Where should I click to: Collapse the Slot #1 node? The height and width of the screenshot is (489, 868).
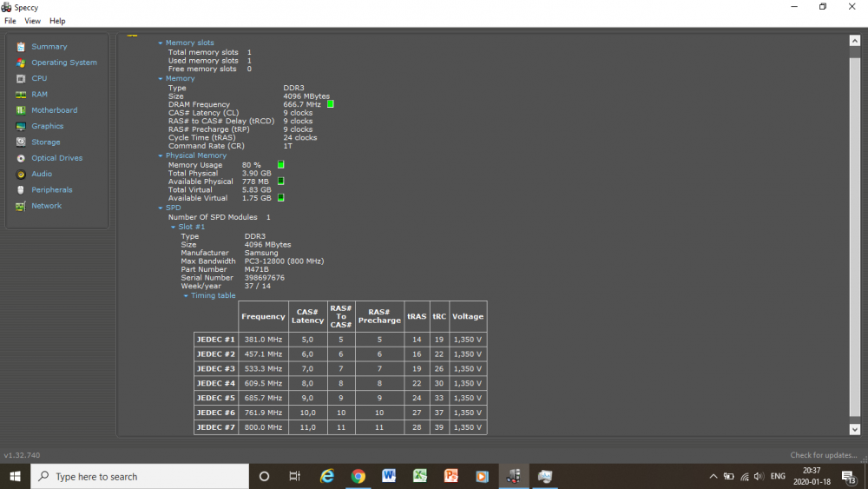[173, 227]
